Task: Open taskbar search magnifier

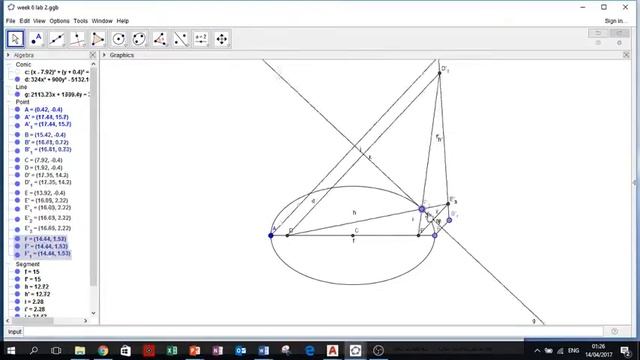Action: (x=34, y=350)
